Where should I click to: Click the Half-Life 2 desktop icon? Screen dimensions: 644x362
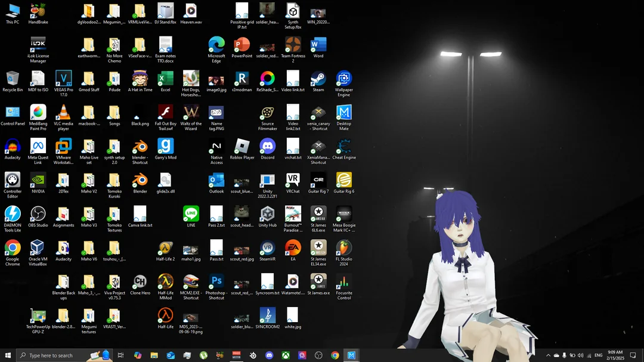point(166,250)
